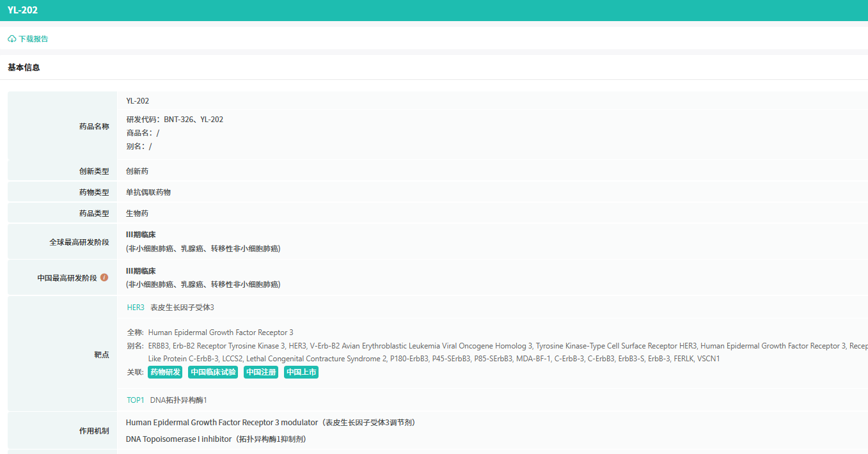This screenshot has height=454, width=868.
Task: Click the 研发代码 BNT-326 text line
Action: 175,120
